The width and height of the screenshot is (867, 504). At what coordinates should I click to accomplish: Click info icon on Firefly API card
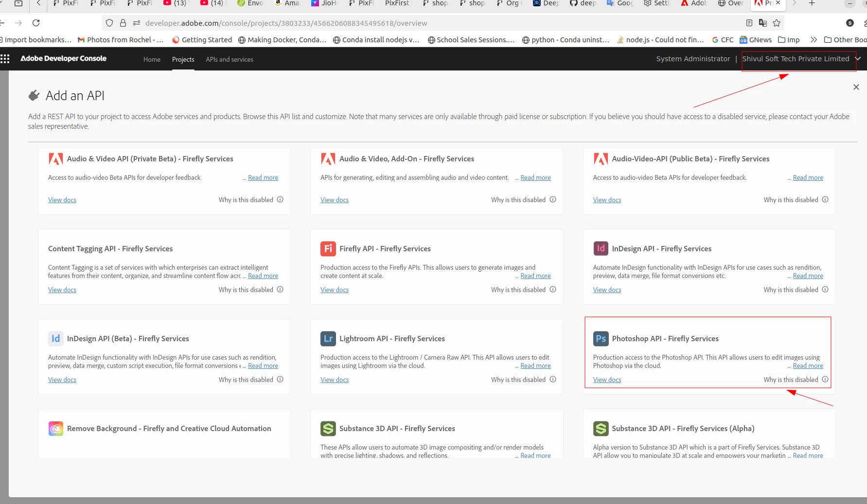552,289
